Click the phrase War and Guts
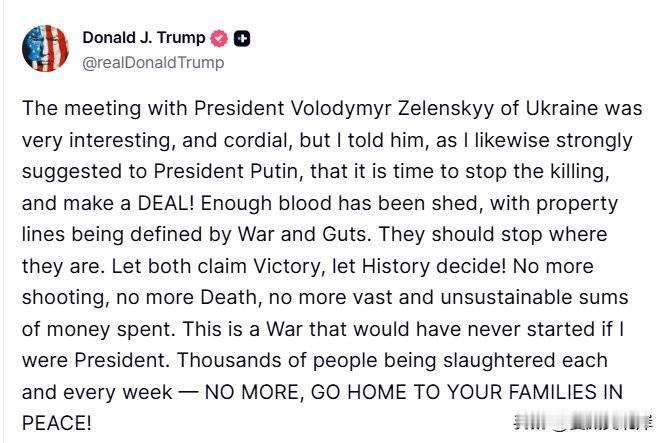 pyautogui.click(x=304, y=234)
